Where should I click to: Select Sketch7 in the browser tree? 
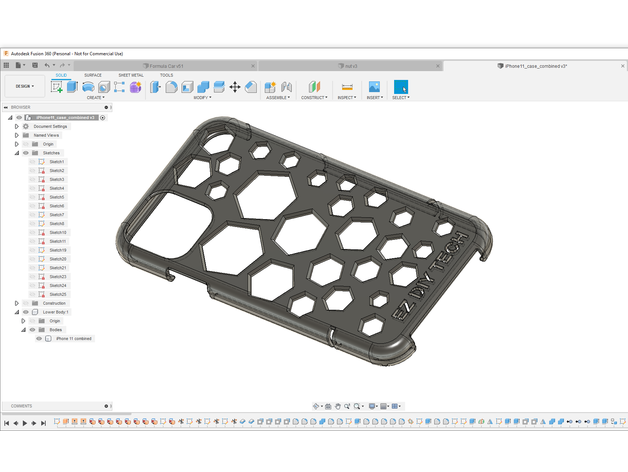pos(57,215)
